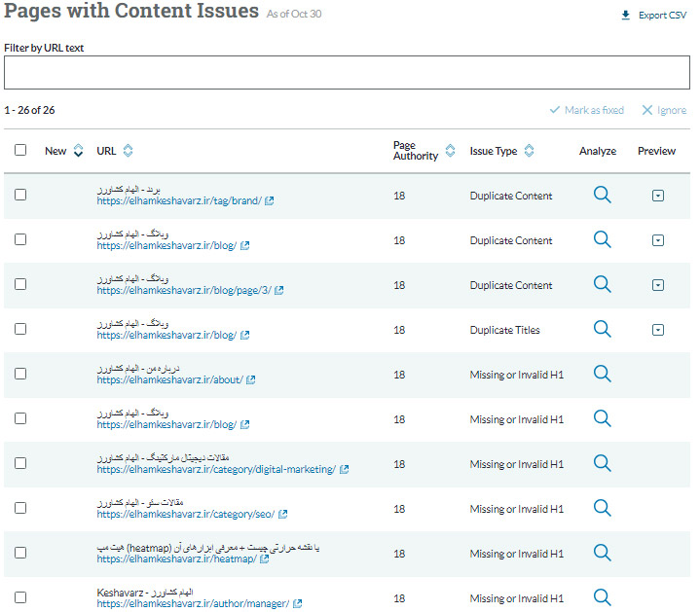
Task: Sort table by Issue Type column
Action: coord(529,151)
